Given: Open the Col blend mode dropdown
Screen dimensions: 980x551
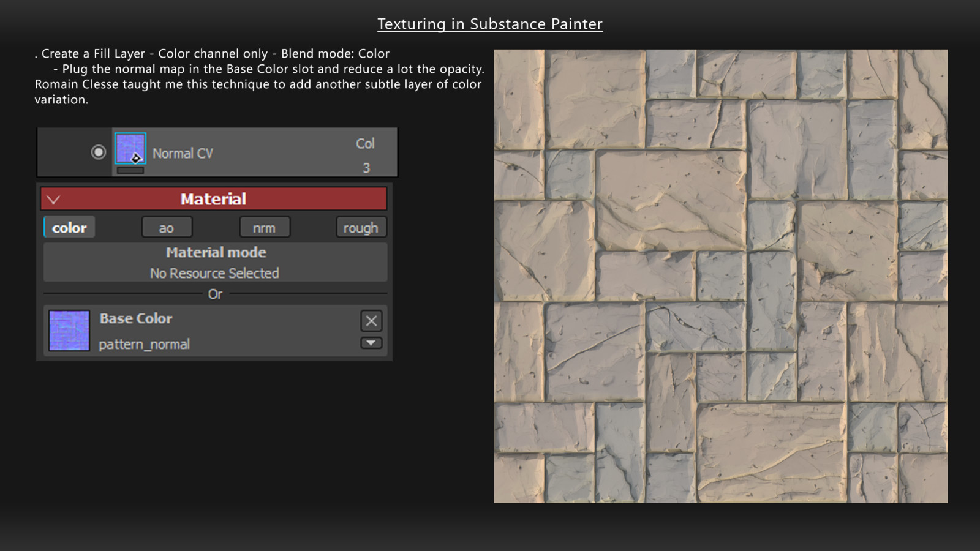Looking at the screenshot, I should point(365,143).
